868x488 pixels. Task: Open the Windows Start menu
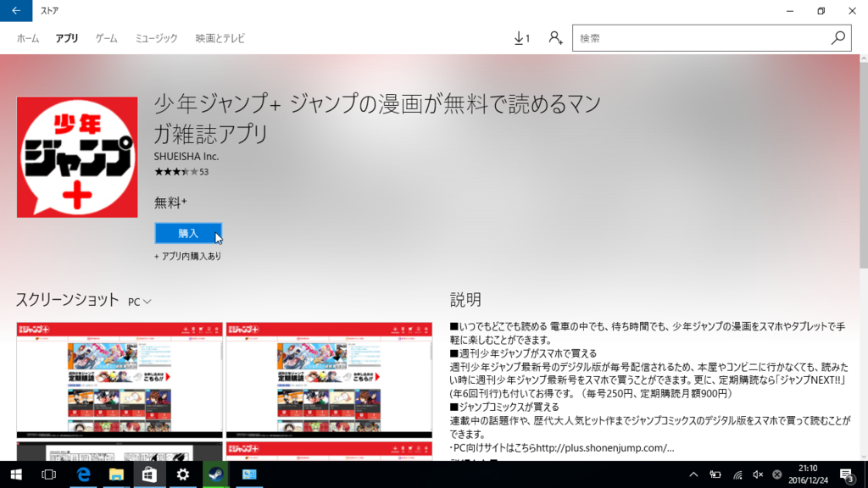click(16, 474)
